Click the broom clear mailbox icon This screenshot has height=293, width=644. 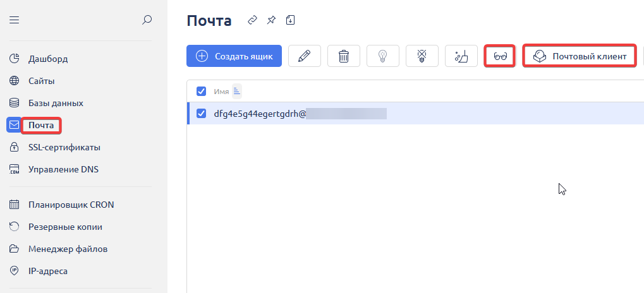pyautogui.click(x=461, y=56)
